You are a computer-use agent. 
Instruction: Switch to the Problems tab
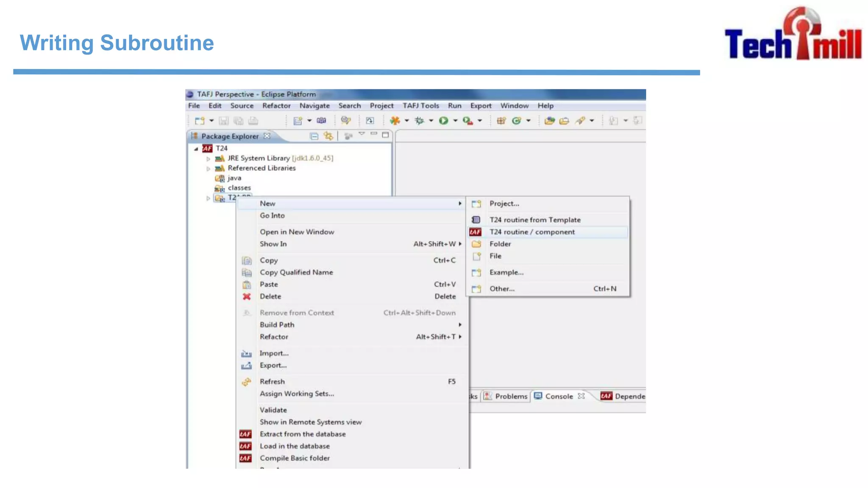[511, 396]
